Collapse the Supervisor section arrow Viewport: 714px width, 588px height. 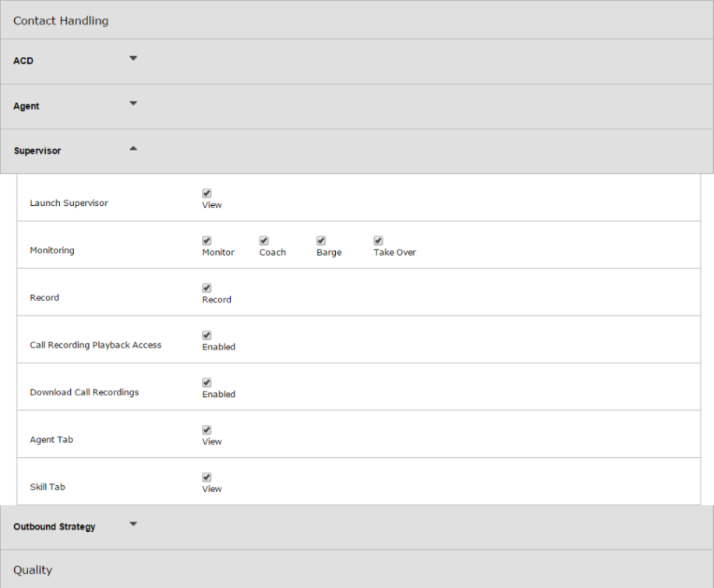click(x=133, y=148)
